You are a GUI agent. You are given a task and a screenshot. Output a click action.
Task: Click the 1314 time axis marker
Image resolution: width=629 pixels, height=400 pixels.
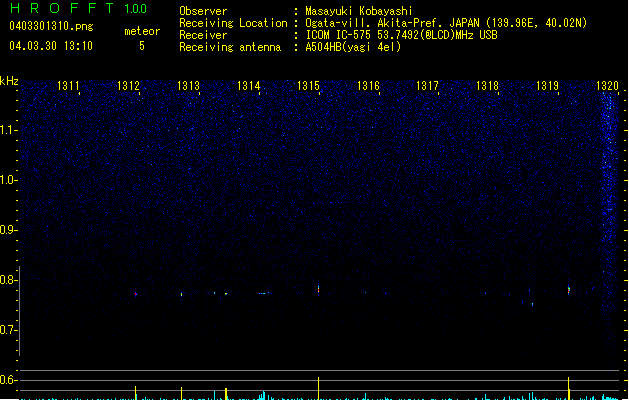(248, 86)
